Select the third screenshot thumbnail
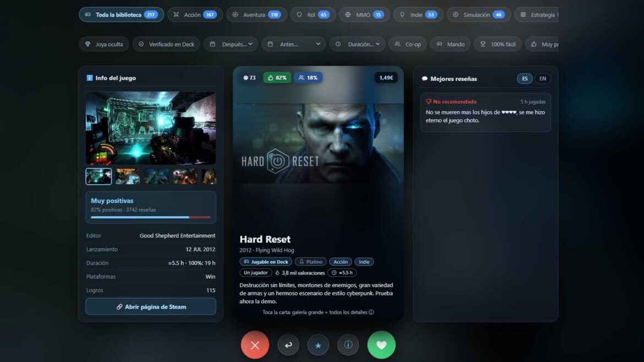 156,177
